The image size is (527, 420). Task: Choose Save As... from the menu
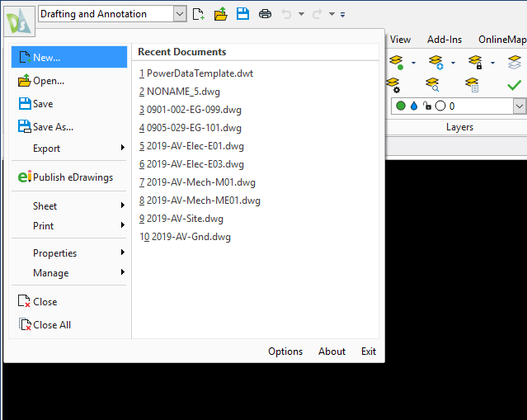point(53,127)
